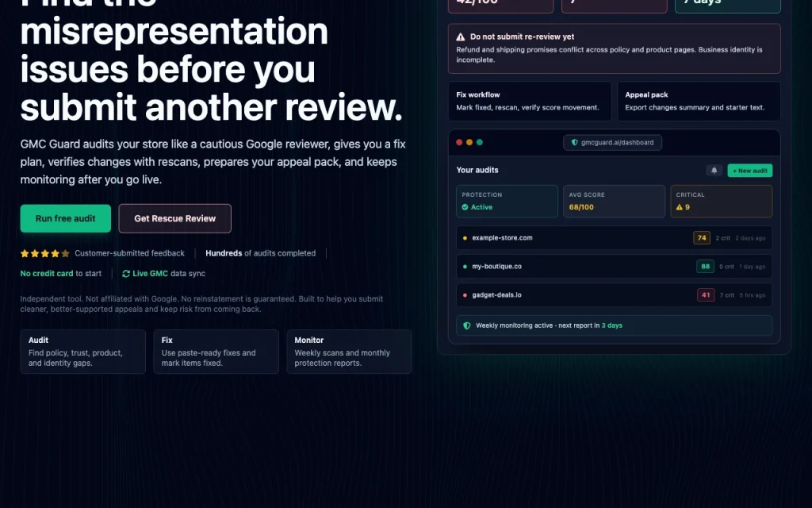Click the score badge 74
Screen dimensions: 812x508
(x=702, y=238)
